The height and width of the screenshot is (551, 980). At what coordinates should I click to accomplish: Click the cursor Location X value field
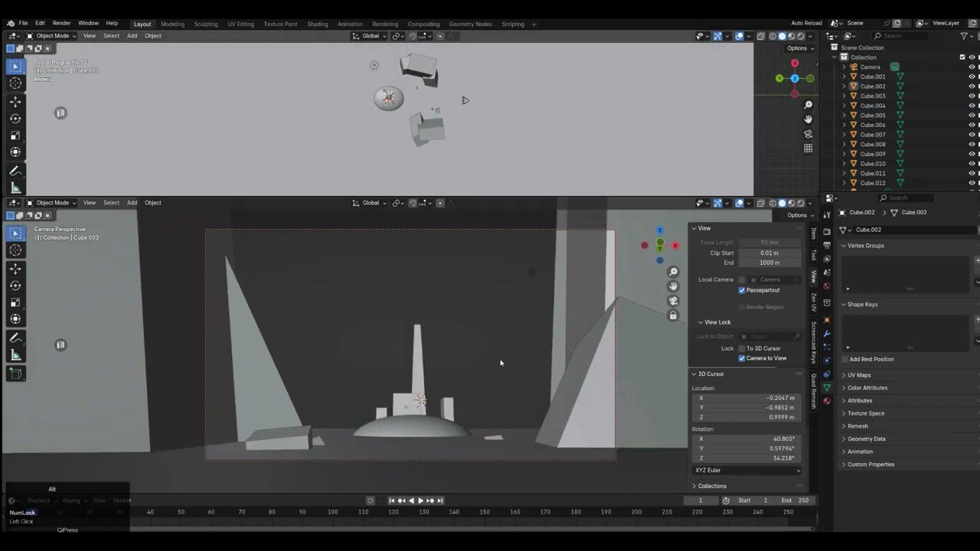(x=747, y=398)
